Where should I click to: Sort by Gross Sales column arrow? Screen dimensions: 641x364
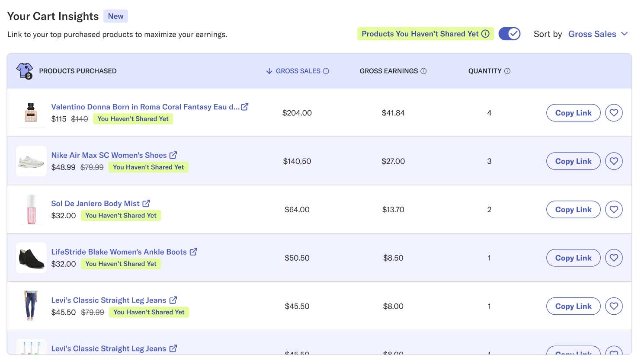pos(269,71)
